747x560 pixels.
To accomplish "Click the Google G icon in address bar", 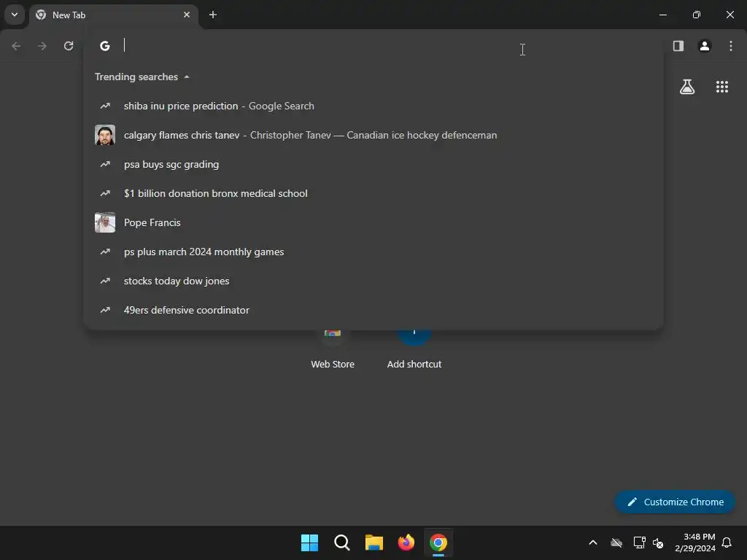I will click(x=105, y=46).
